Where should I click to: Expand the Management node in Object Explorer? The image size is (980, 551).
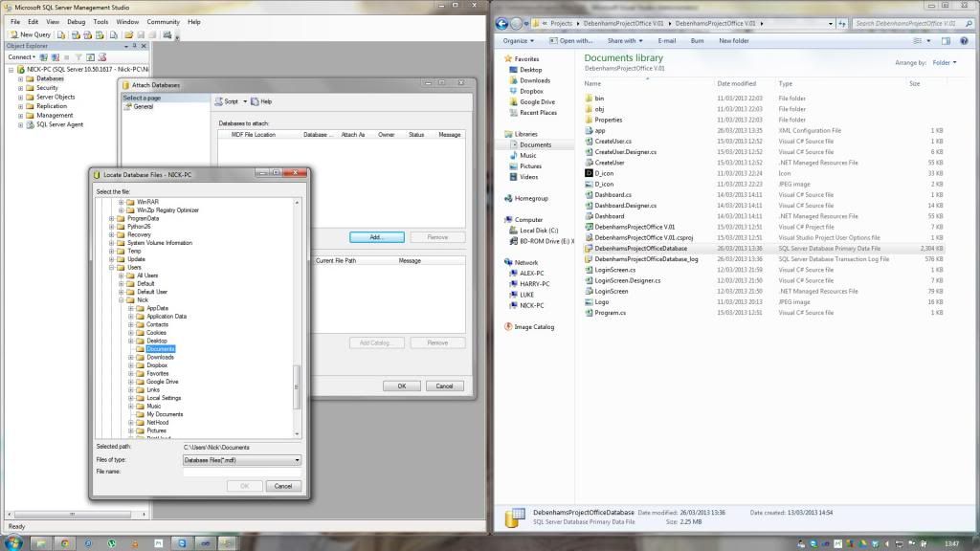coord(21,116)
